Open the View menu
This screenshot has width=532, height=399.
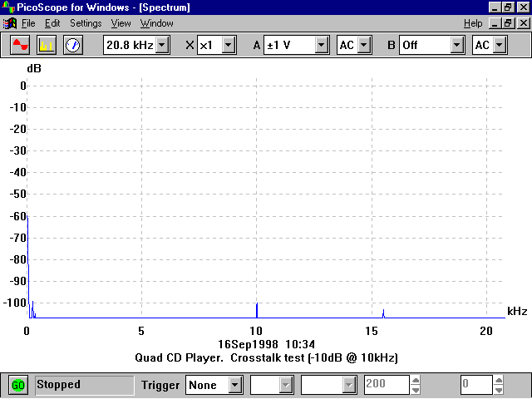pos(121,23)
